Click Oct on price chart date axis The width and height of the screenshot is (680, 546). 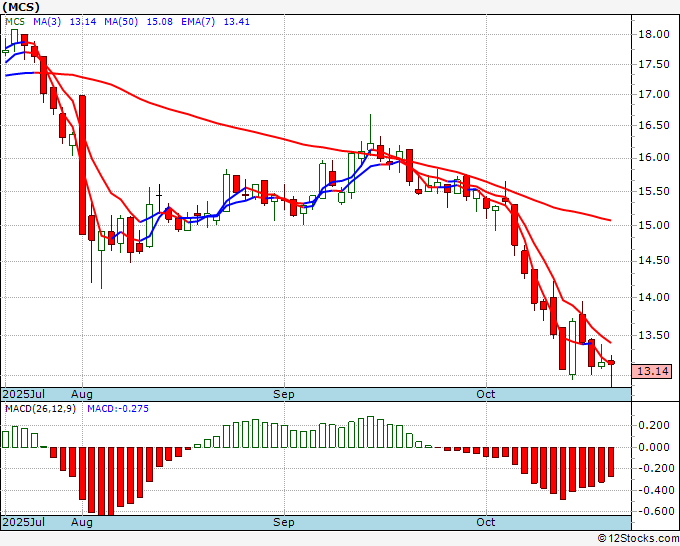point(485,394)
